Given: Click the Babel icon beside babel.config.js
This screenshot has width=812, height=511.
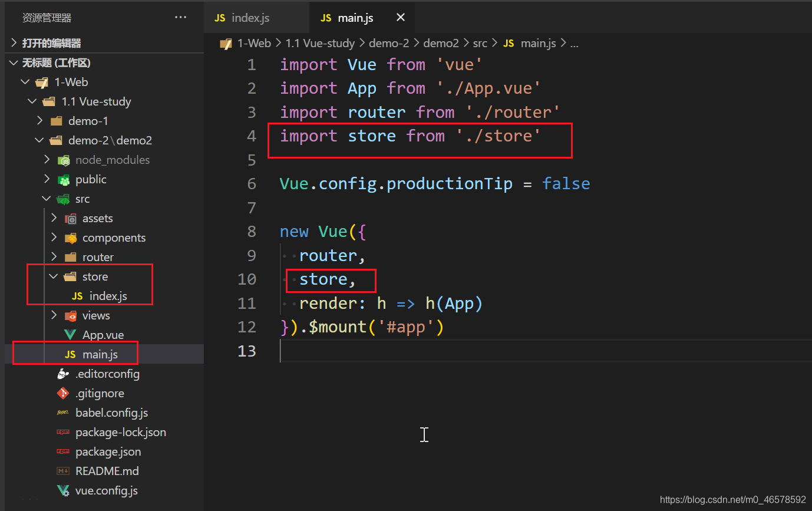Looking at the screenshot, I should tap(63, 413).
